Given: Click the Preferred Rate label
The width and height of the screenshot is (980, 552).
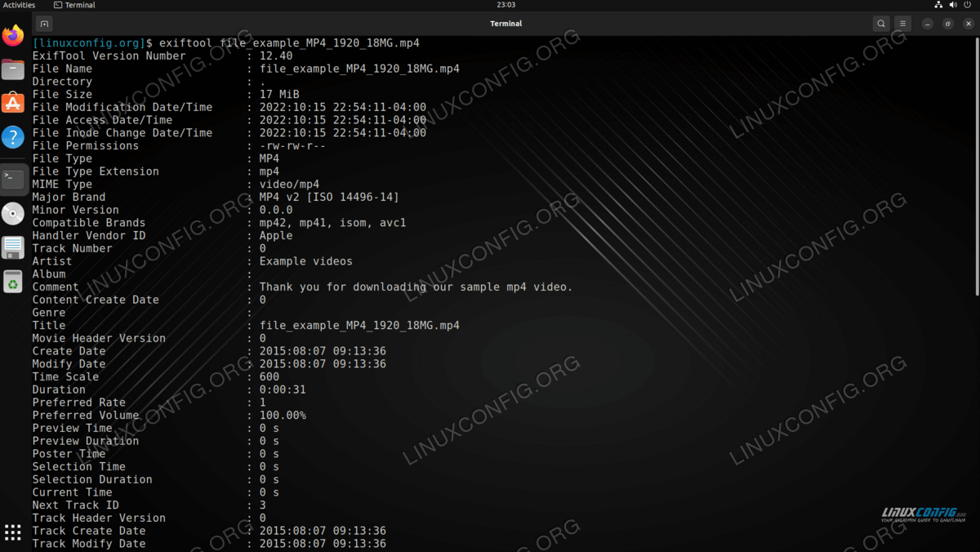Looking at the screenshot, I should click(x=79, y=403).
